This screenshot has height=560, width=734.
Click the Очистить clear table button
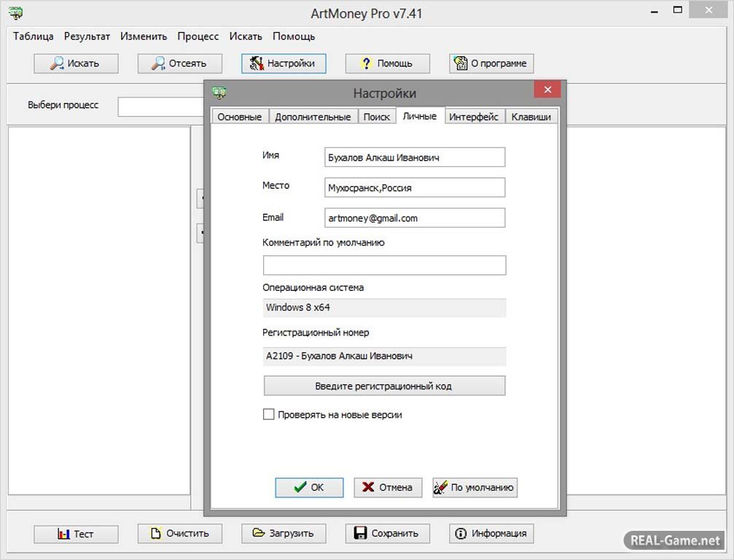tap(179, 534)
